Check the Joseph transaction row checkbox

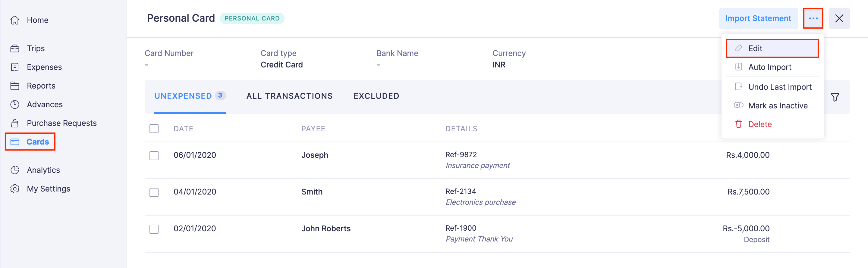[154, 156]
